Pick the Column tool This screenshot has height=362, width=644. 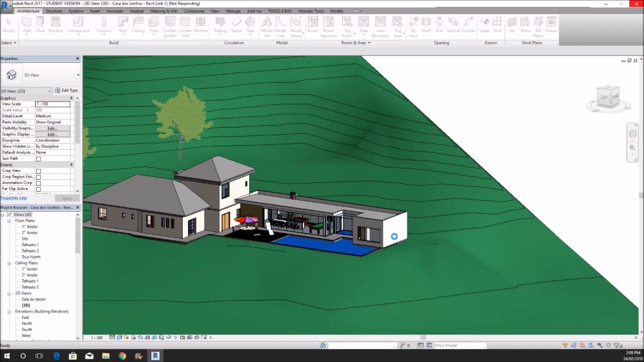[x=104, y=25]
